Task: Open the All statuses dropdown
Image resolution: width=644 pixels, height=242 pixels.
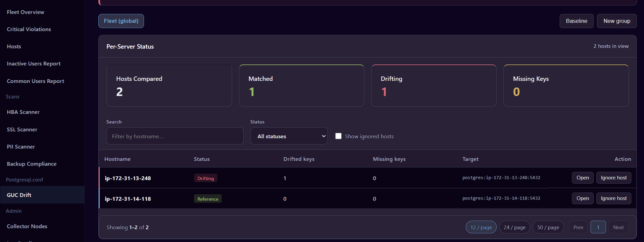Action: point(289,136)
